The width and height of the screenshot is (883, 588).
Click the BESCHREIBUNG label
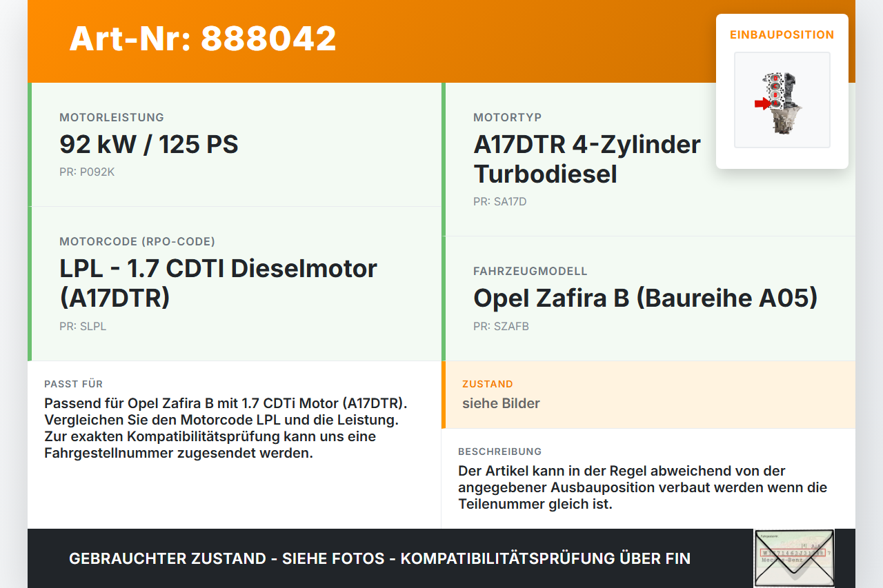pyautogui.click(x=499, y=452)
